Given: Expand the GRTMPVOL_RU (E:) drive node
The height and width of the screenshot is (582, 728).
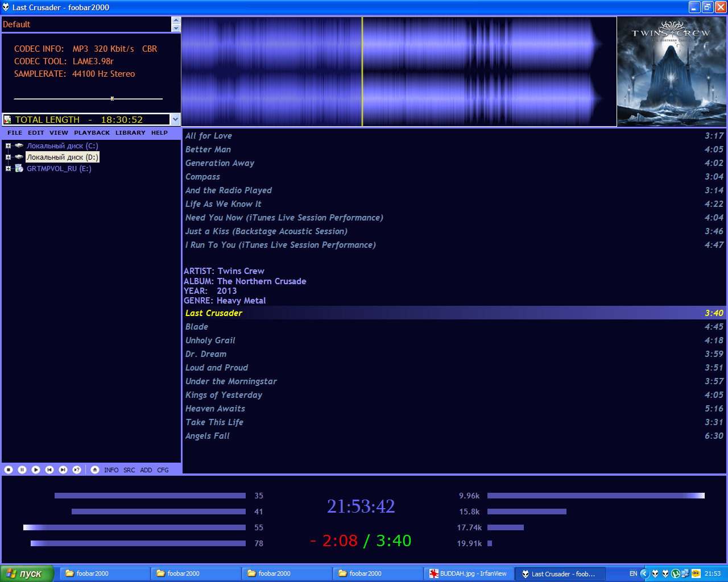Looking at the screenshot, I should 8,169.
